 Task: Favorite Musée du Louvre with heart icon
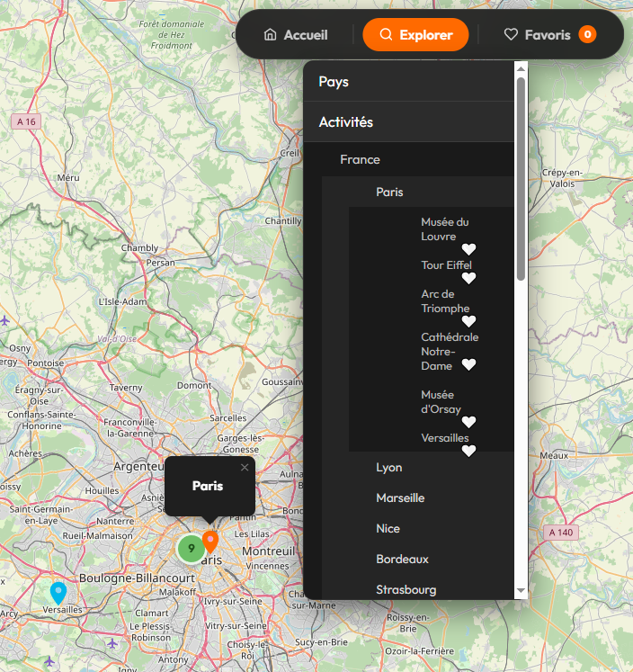[468, 250]
